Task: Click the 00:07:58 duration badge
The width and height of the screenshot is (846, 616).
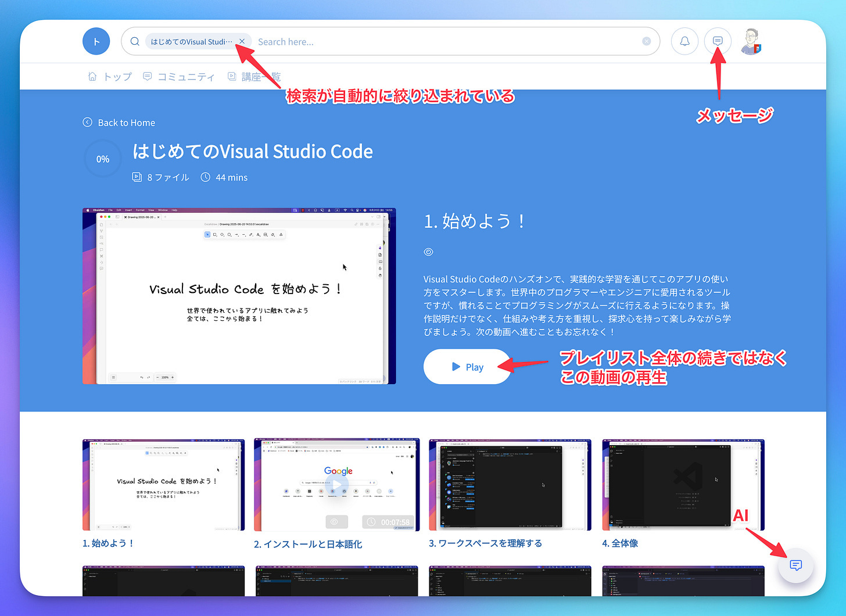Action: 388,522
